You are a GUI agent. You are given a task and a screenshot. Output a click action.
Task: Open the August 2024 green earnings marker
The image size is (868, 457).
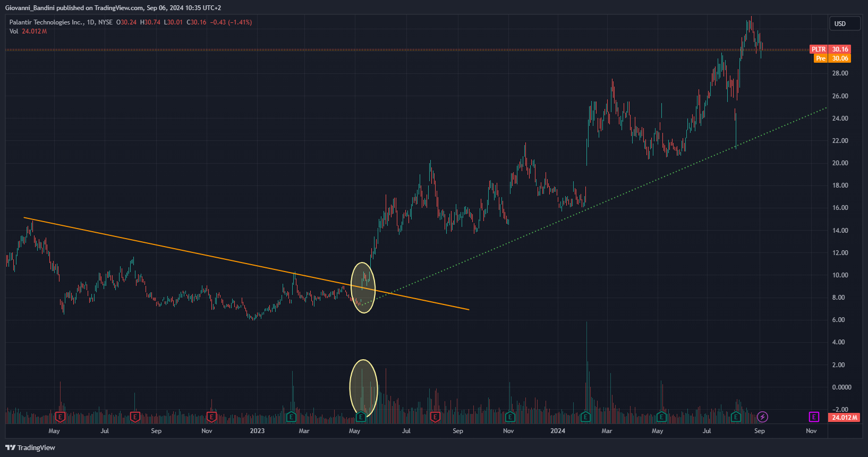[736, 417]
